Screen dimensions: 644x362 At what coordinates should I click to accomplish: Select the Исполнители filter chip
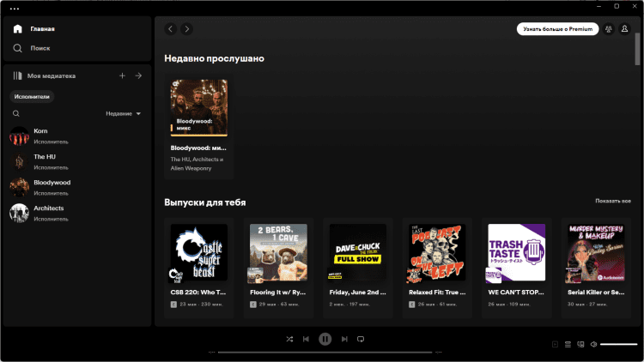(32, 96)
